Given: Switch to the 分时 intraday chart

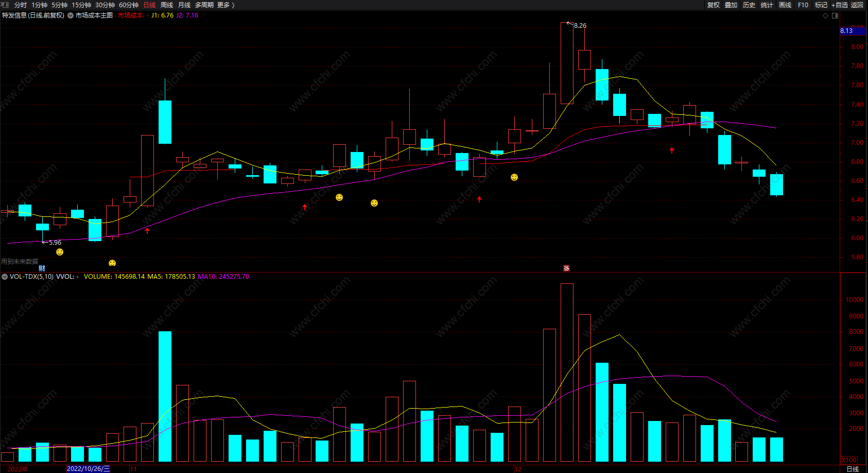Looking at the screenshot, I should 21,5.
